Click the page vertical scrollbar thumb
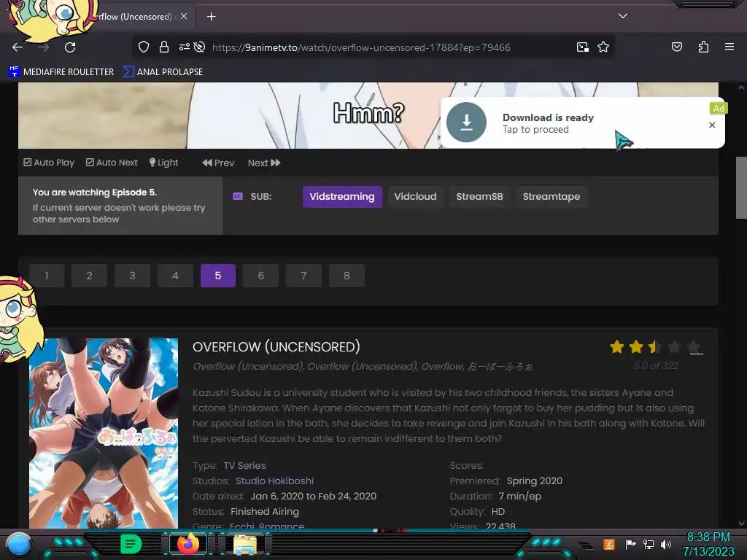The image size is (747, 560). pos(741,187)
